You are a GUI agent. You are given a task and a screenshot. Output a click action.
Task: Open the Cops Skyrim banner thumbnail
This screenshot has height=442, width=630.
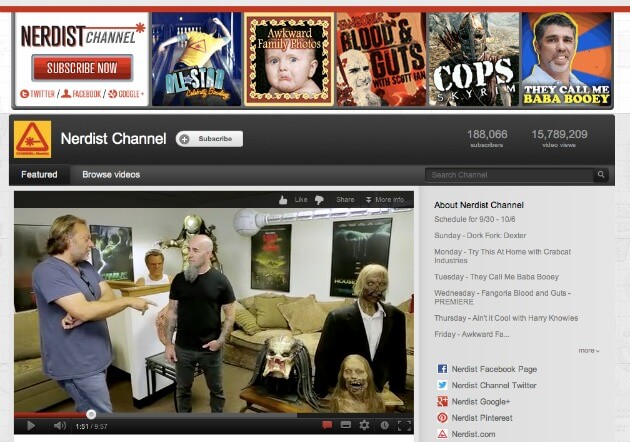pyautogui.click(x=473, y=60)
